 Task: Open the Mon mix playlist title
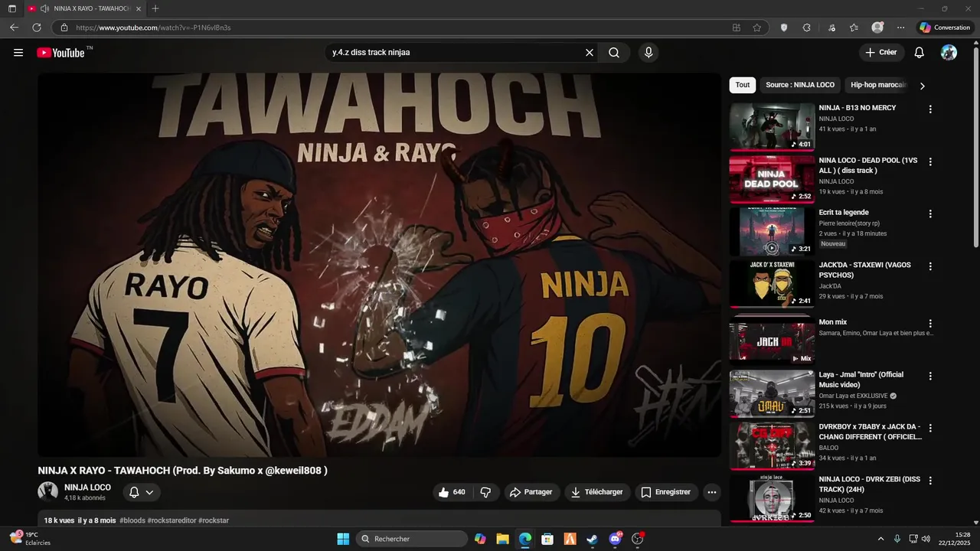tap(833, 322)
